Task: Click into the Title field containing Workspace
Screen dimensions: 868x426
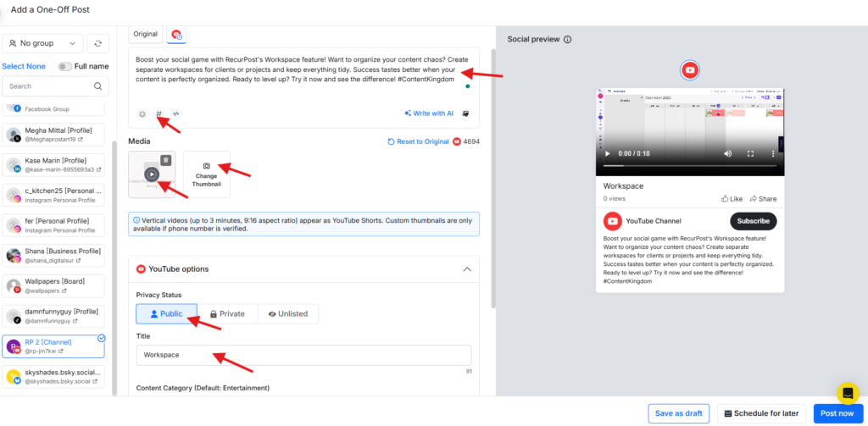Action: coord(304,355)
